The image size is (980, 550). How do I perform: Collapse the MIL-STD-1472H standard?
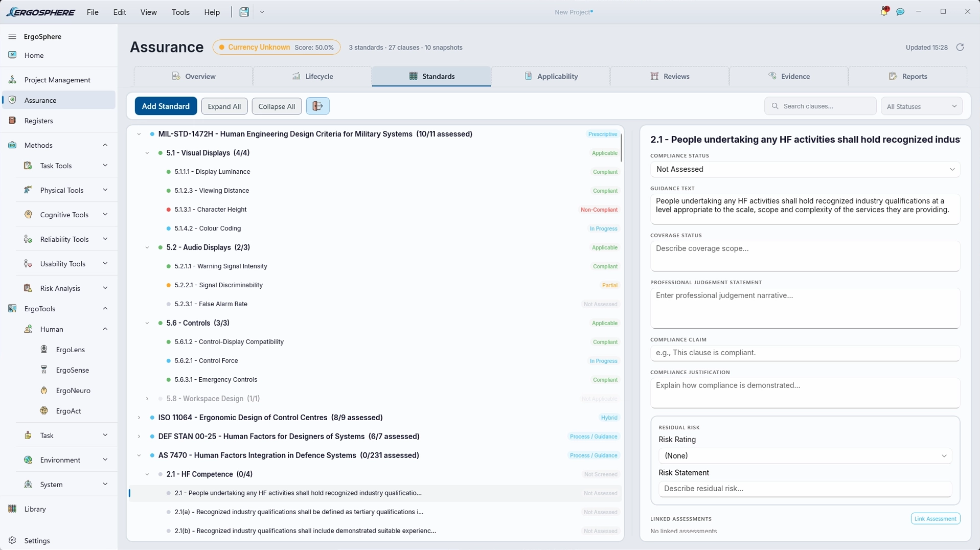click(x=139, y=134)
